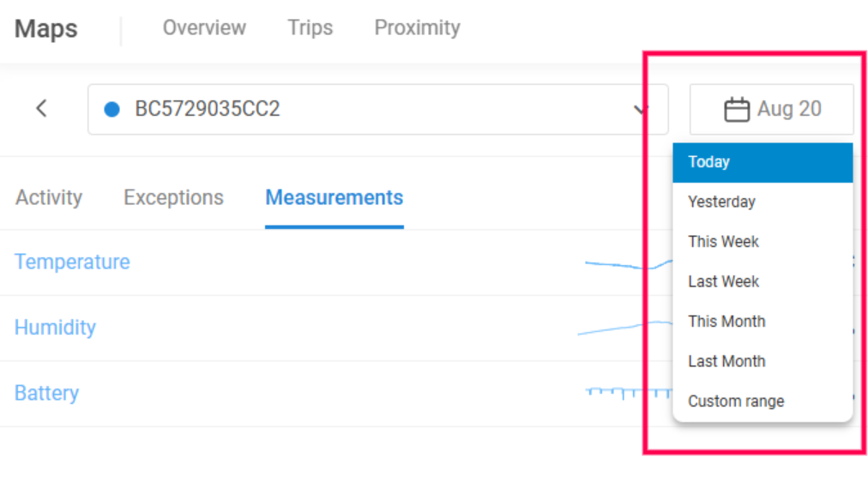Click the back arrow icon
The image size is (868, 477).
[41, 109]
